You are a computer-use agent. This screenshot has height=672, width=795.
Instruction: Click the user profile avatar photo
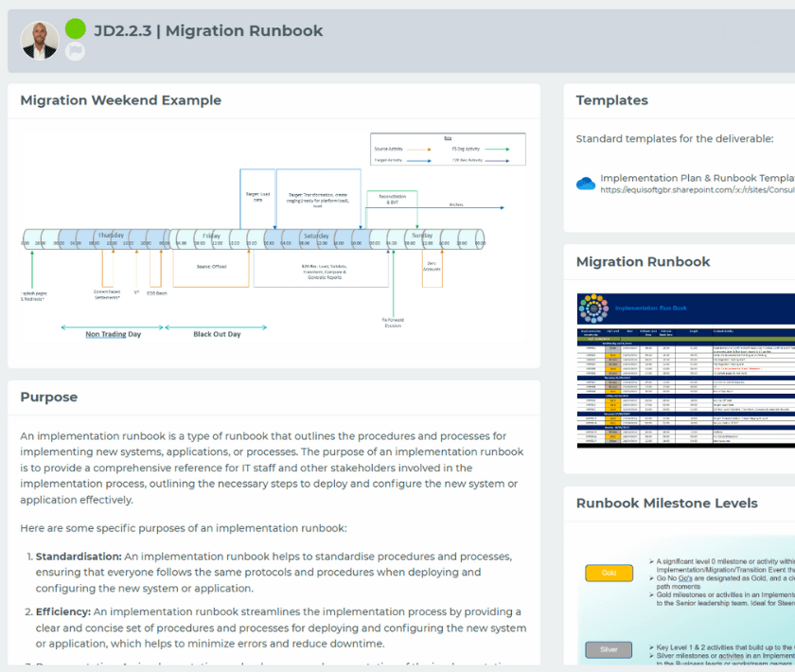pos(40,40)
